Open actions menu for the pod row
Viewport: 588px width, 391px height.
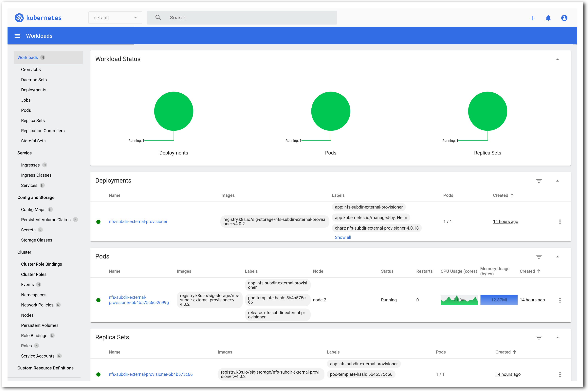[560, 300]
